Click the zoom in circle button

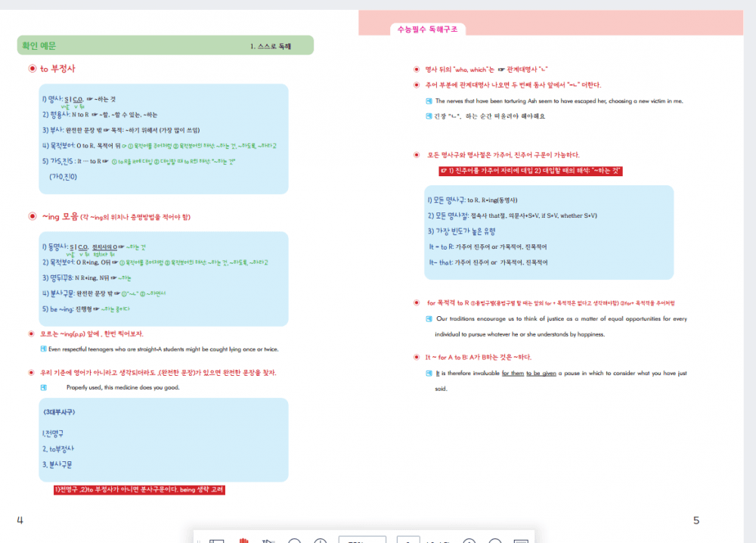click(x=321, y=540)
